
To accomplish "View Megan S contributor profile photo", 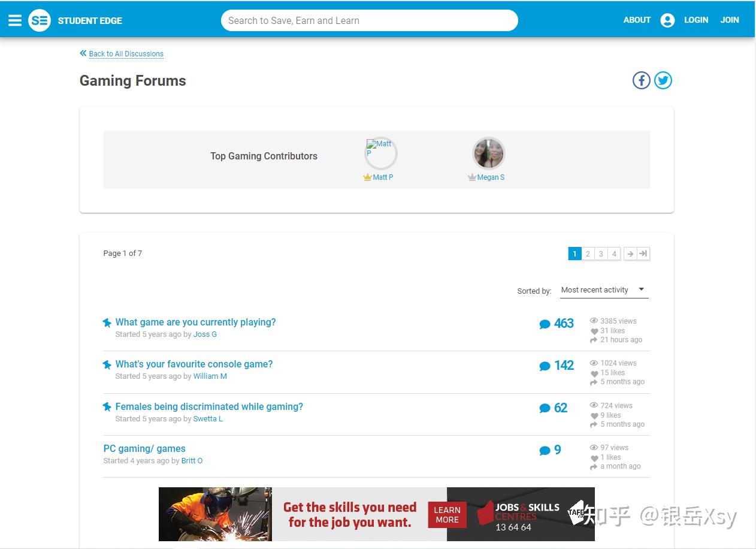I will tap(488, 153).
